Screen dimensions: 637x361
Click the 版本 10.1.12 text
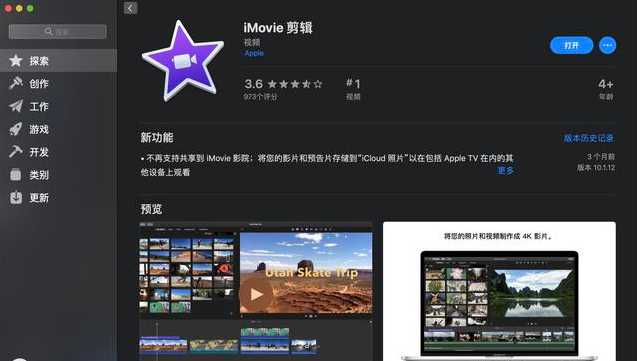[x=596, y=167]
